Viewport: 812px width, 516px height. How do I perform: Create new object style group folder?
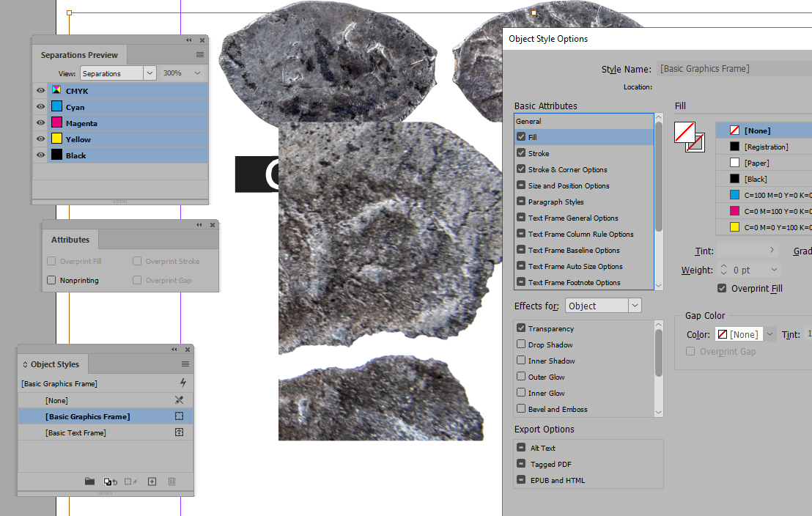click(89, 482)
